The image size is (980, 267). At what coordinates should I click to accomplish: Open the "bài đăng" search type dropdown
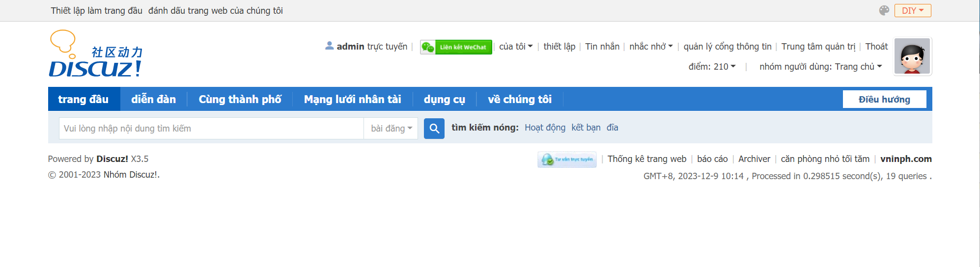pos(391,129)
